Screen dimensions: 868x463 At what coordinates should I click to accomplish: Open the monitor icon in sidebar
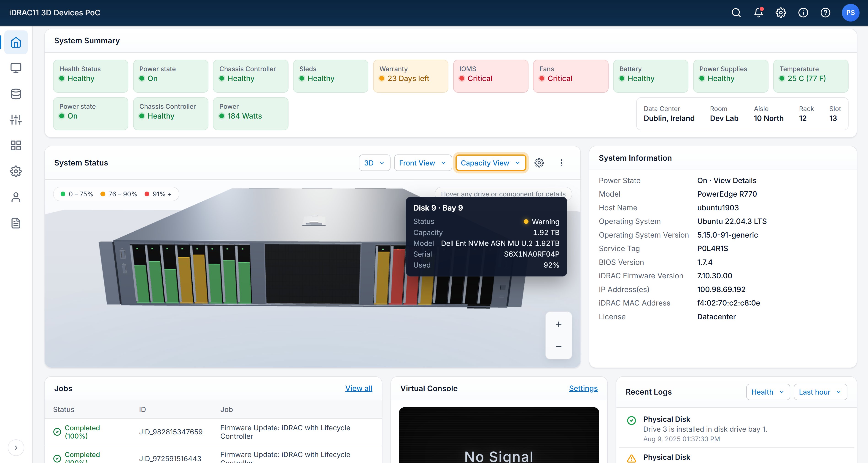coord(16,68)
